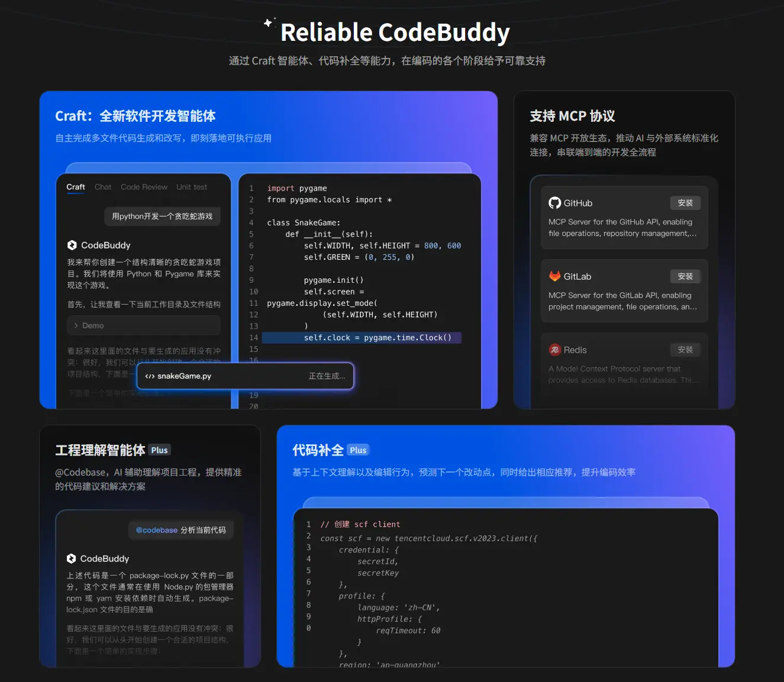Screen dimensions: 784x682
Task: Open the Code Review tab
Action: [x=144, y=187]
